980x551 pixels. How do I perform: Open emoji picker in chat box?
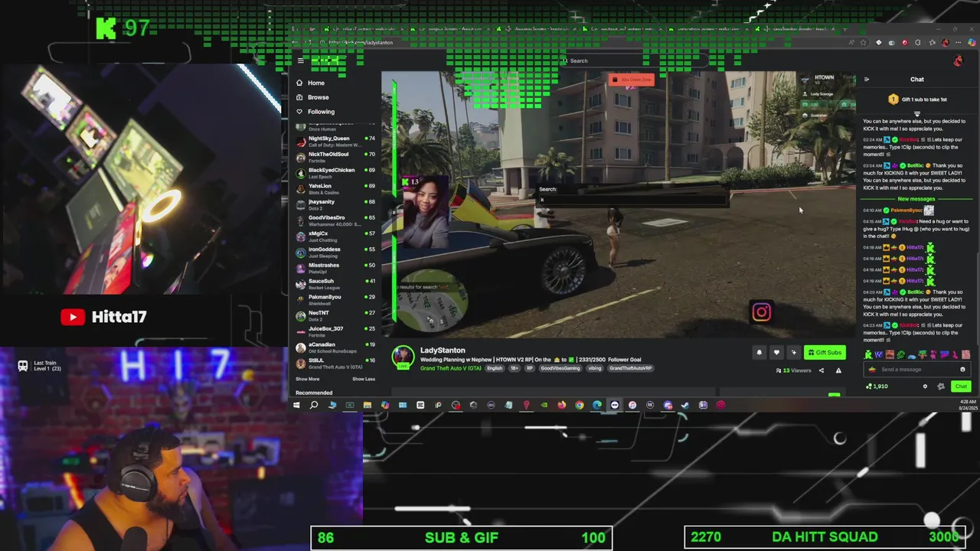[962, 370]
